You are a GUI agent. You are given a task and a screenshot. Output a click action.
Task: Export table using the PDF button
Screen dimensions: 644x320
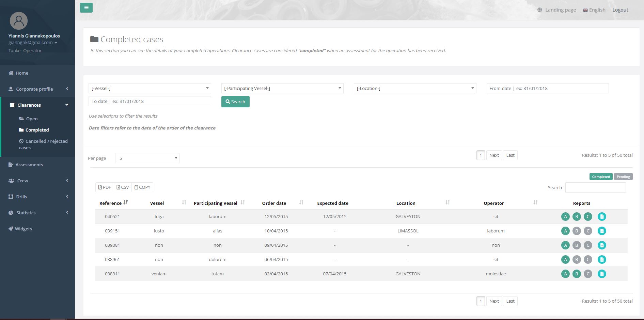coord(105,187)
